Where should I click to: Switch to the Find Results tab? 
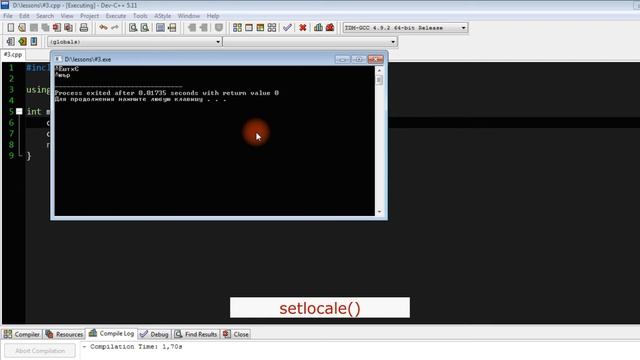click(x=196, y=334)
